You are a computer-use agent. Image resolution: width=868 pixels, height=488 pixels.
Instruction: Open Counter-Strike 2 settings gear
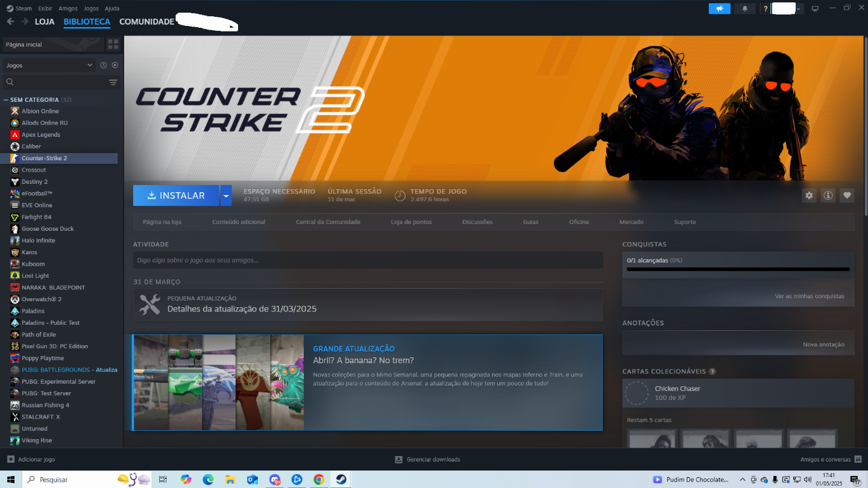click(809, 195)
